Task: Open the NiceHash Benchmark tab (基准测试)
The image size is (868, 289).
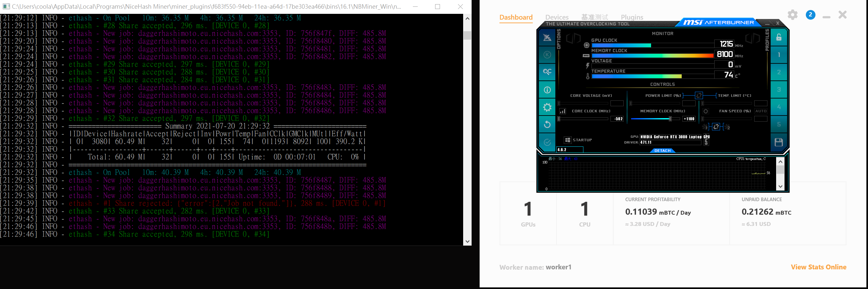Action: 594,17
